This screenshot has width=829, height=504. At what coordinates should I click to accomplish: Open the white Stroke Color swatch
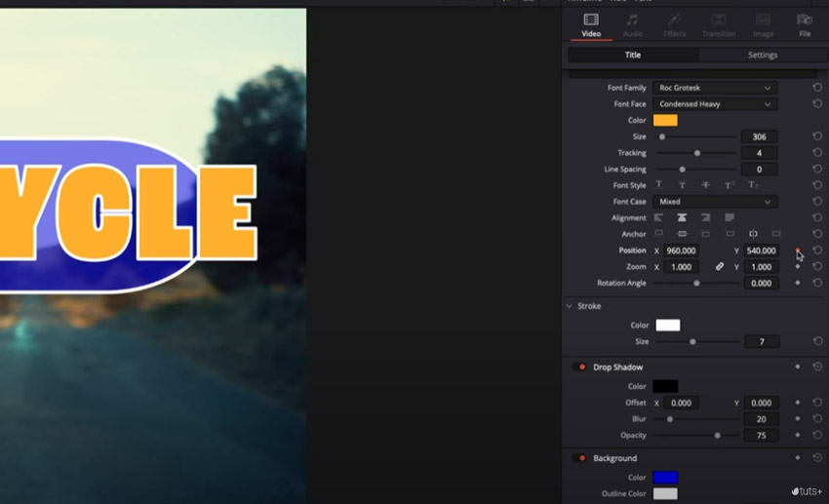[x=668, y=325]
